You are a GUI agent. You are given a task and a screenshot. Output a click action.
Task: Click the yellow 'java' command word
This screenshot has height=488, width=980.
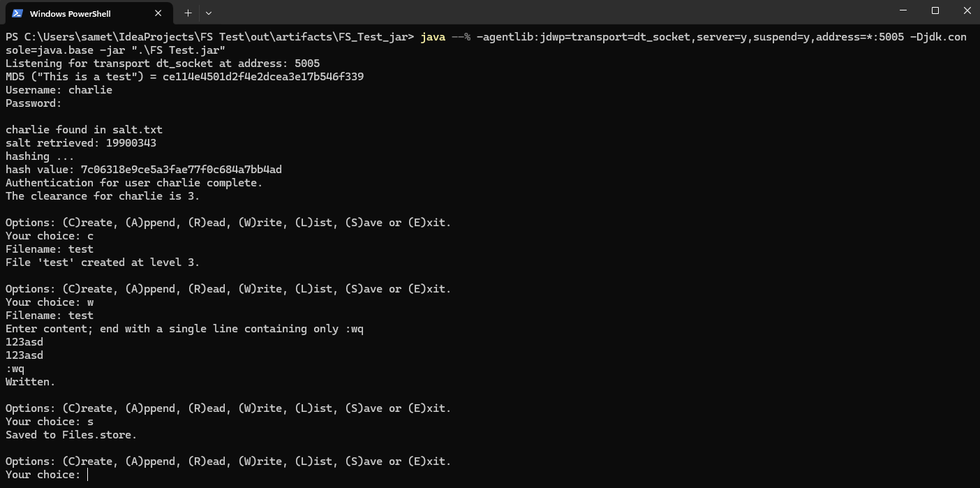click(433, 36)
